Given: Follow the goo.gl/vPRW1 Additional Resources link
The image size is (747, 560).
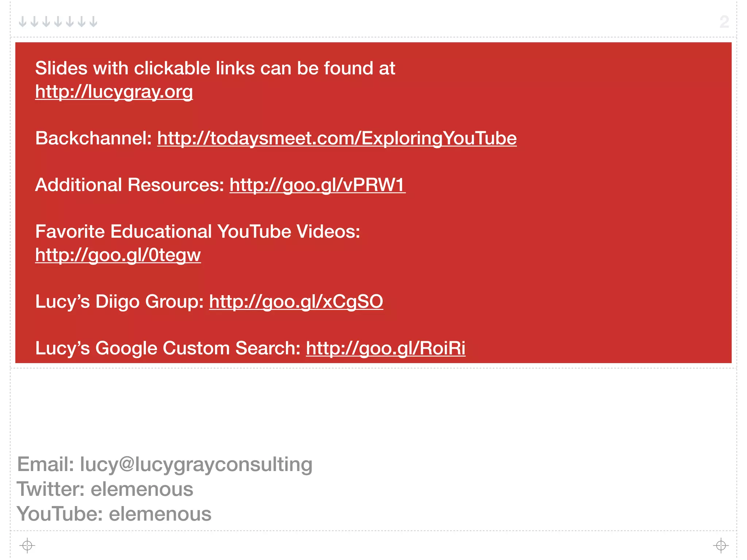Looking at the screenshot, I should pyautogui.click(x=317, y=185).
